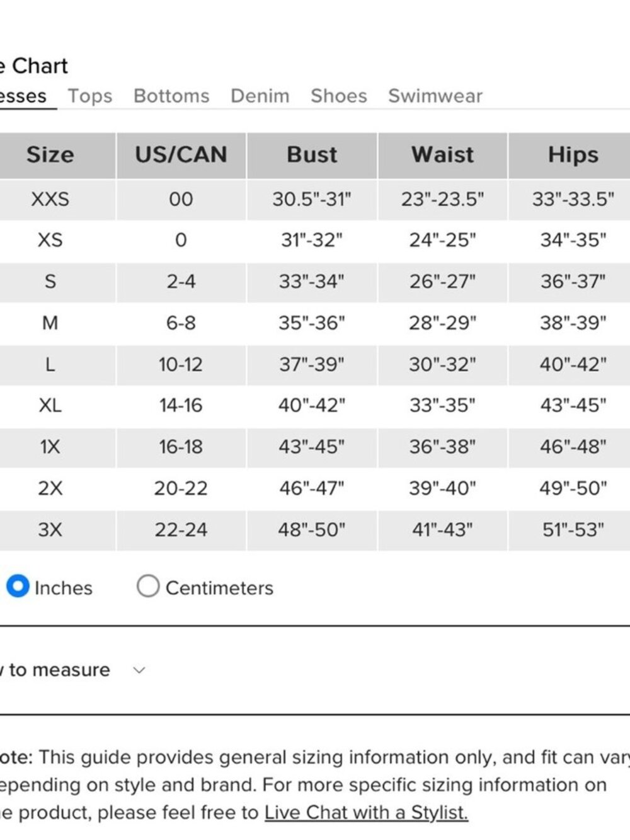
Task: Switch to the Bottoms tab
Action: point(171,96)
